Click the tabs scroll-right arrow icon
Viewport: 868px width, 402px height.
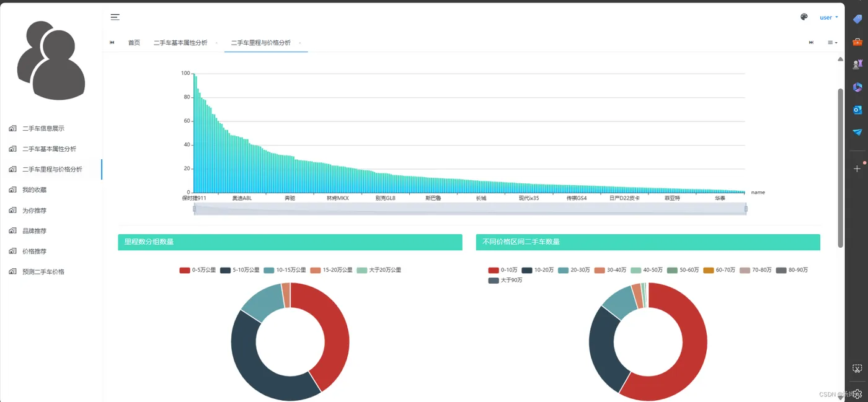(x=811, y=43)
